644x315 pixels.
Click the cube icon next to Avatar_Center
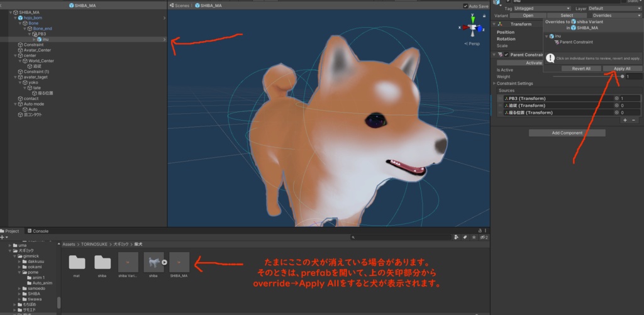pyautogui.click(x=20, y=50)
